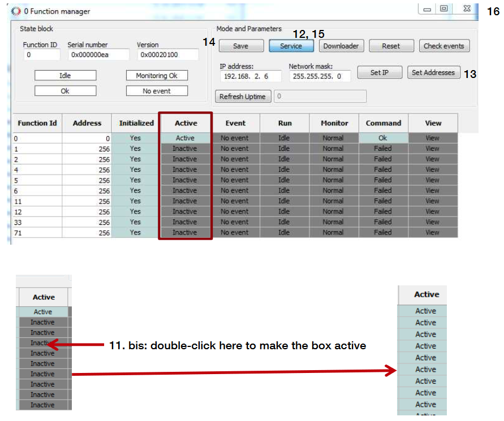Toggle the Inactive cell for Function Id 71
This screenshot has height=421, width=504.
coord(185,232)
